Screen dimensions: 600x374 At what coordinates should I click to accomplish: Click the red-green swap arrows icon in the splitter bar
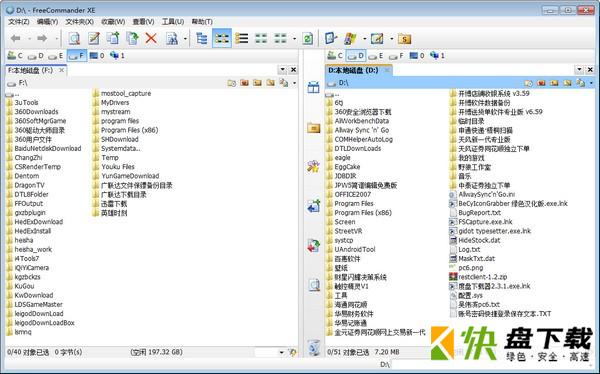[313, 246]
